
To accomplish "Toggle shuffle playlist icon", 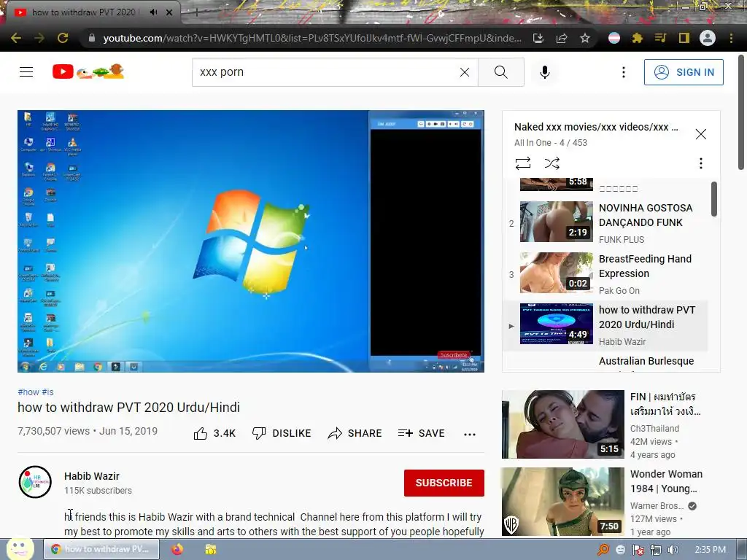I will pyautogui.click(x=551, y=163).
